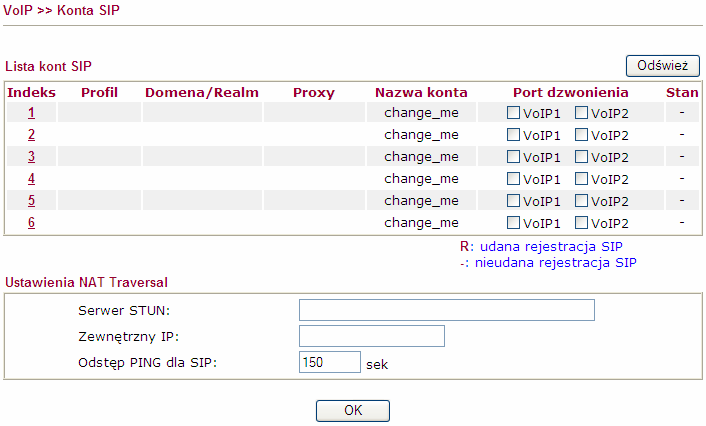Check VoIP2 in row 5
Screen dimensions: 706x426
[581, 201]
